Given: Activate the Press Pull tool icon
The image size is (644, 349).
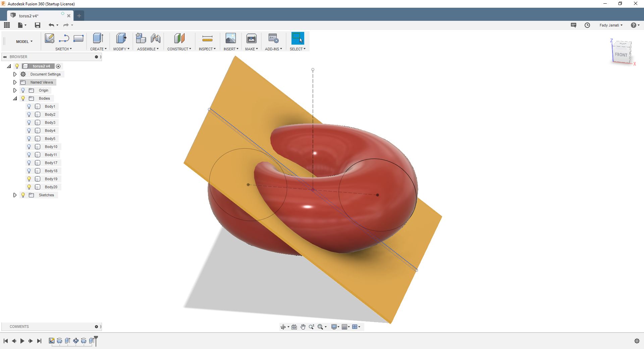Looking at the screenshot, I should pyautogui.click(x=121, y=38).
